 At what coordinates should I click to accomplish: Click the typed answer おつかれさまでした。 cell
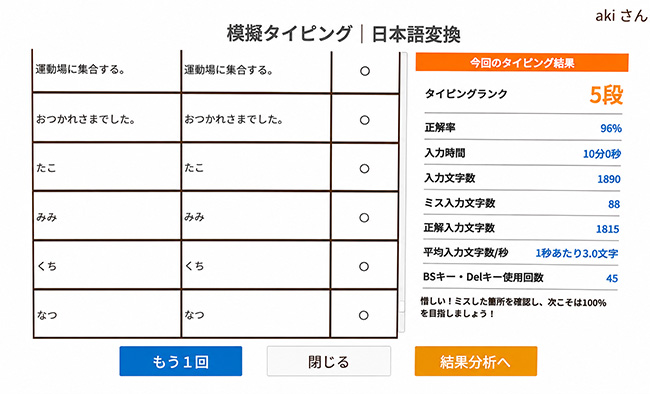click(256, 119)
